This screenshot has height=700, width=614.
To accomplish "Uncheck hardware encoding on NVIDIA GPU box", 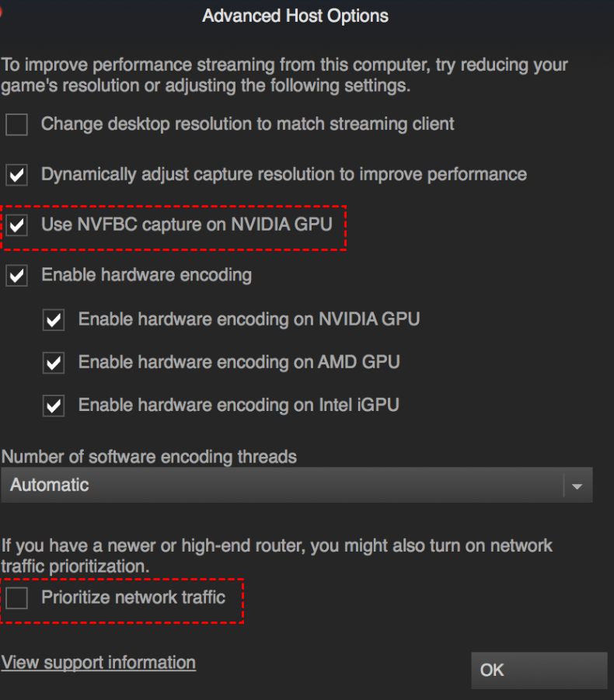I will pyautogui.click(x=54, y=319).
